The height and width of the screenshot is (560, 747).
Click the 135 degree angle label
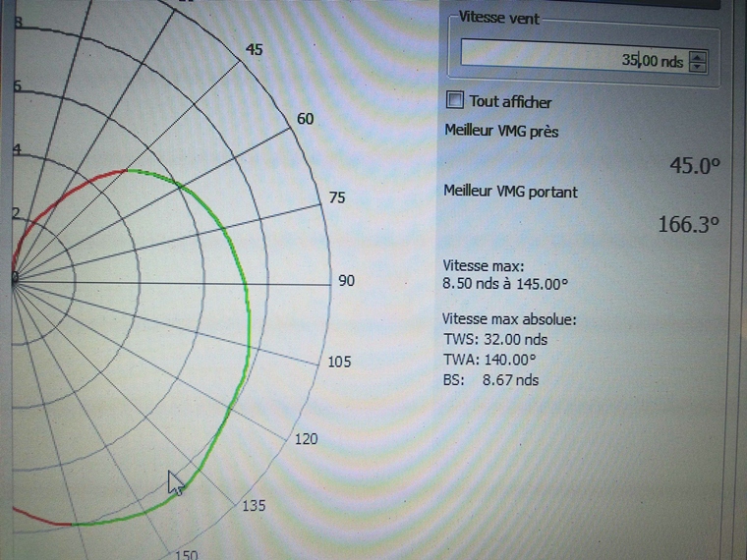(x=254, y=505)
